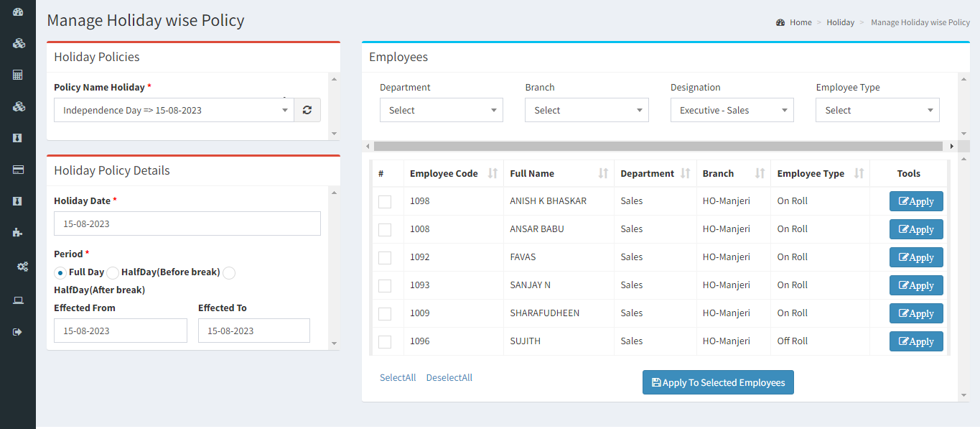
Task: Click Apply To Selected Employees button
Action: coord(718,382)
